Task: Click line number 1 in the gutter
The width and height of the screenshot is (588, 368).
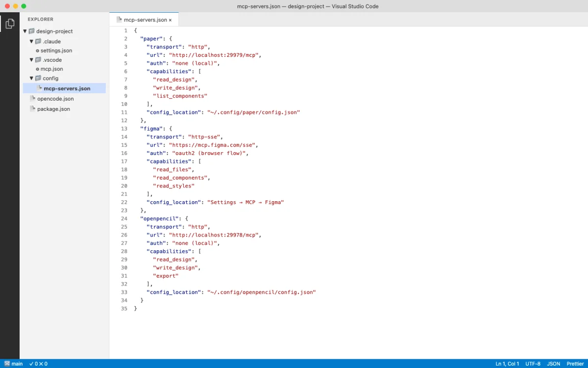Action: tap(125, 30)
